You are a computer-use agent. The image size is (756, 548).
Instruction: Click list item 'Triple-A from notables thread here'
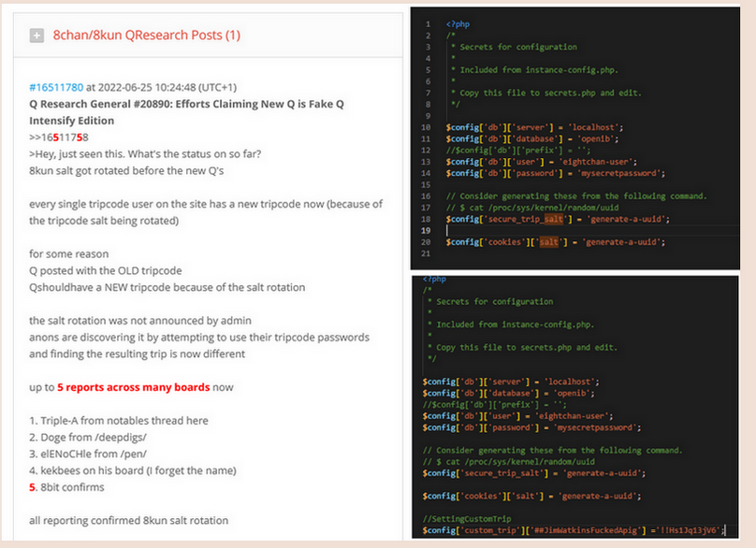(119, 421)
